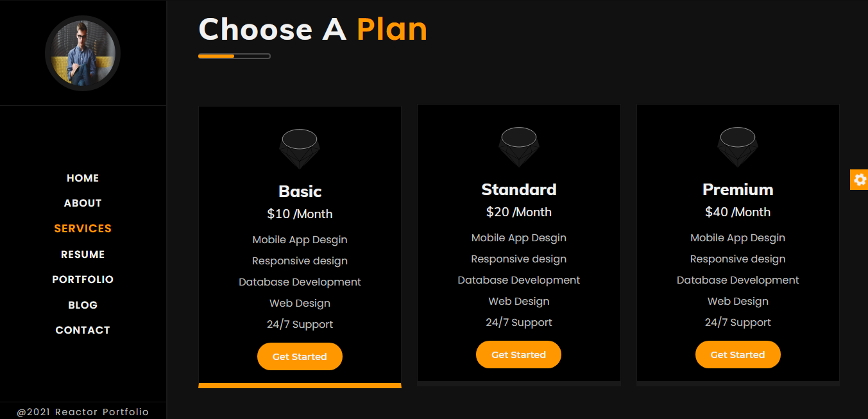Viewport: 868px width, 419px height.
Task: Navigate to the Resume page
Action: coord(83,255)
